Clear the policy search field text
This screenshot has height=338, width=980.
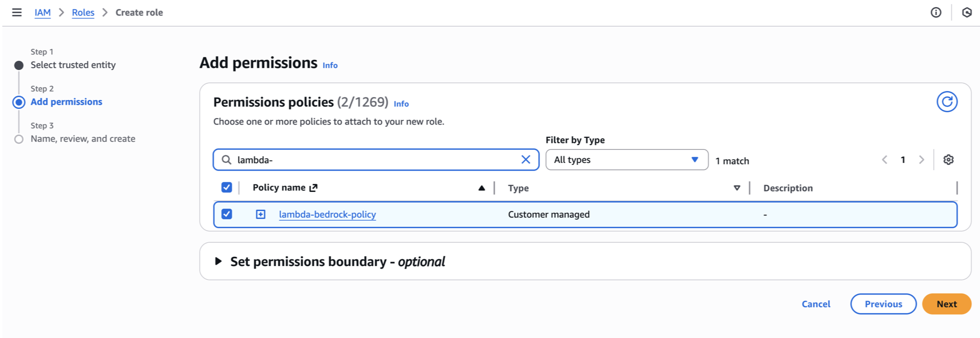click(x=525, y=159)
